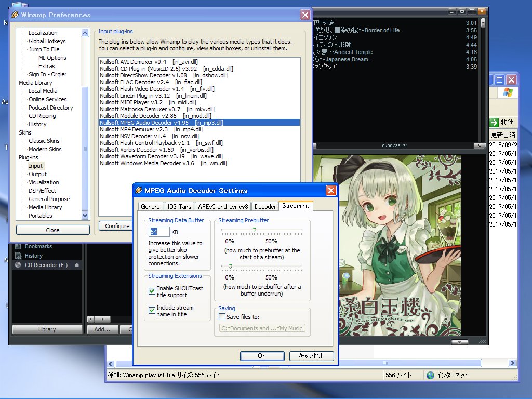Viewport: 532px width, 399px height.
Task: Click the Windows flag logo in browser window
Action: (508, 92)
